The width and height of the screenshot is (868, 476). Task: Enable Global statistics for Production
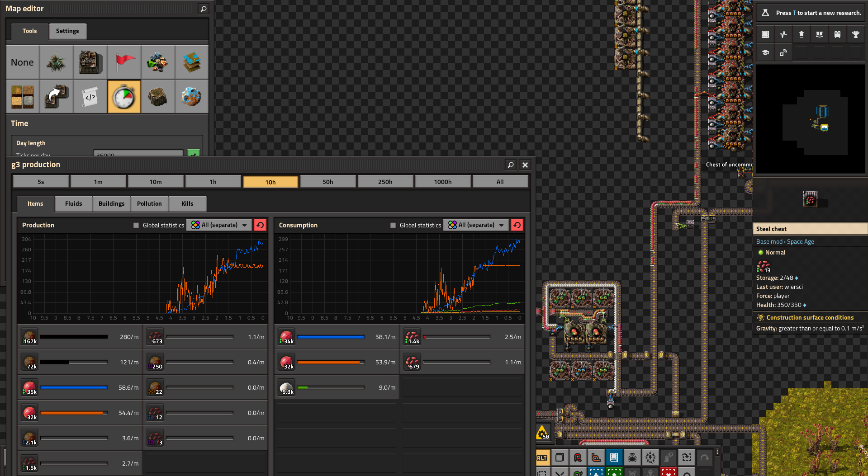pos(136,225)
